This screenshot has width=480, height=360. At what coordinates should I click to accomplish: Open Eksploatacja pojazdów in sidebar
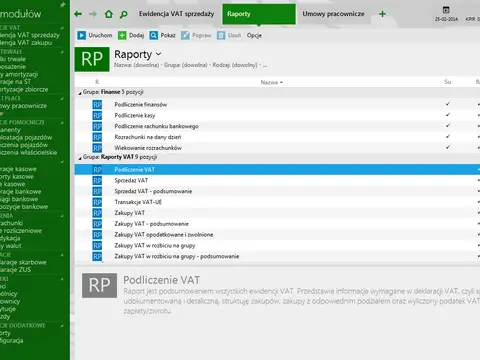pos(26,137)
